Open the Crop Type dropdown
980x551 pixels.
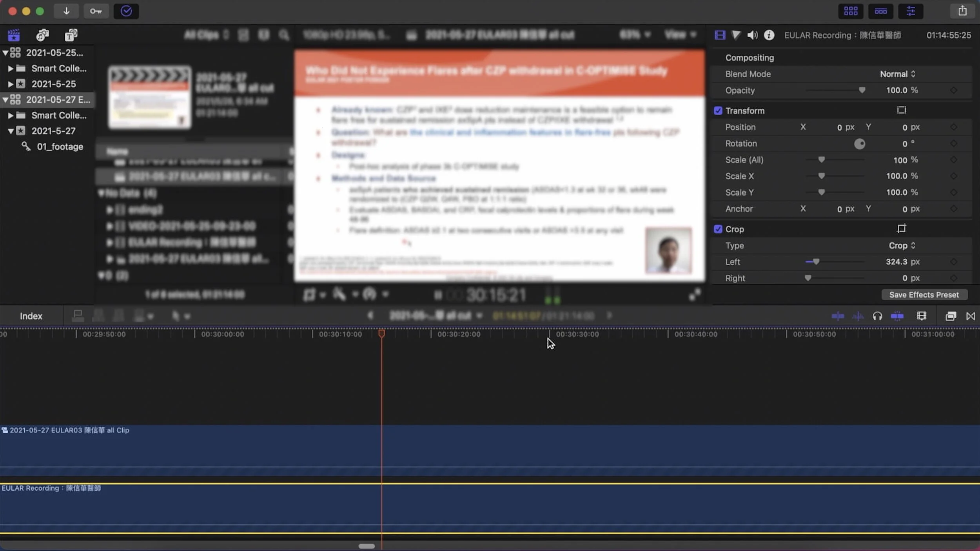click(902, 246)
